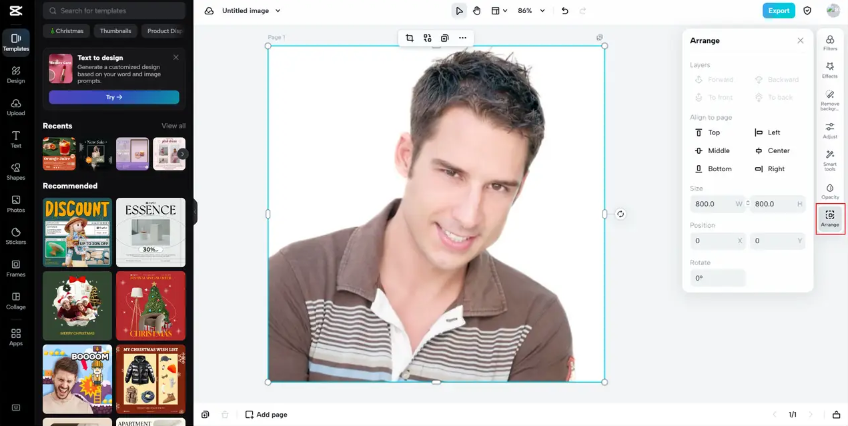The image size is (848, 426).
Task: Click the redo arrow
Action: coord(582,11)
